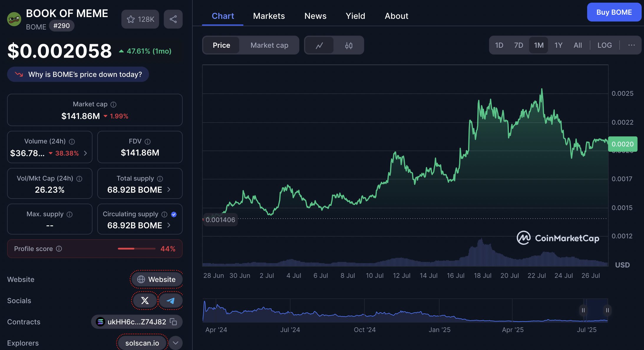Expand Total supply details chevron
Image resolution: width=644 pixels, height=350 pixels.
click(x=169, y=189)
